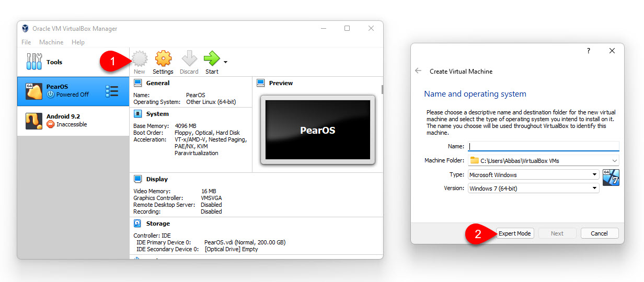Image resolution: width=644 pixels, height=282 pixels.
Task: Click the General section monitor icon
Action: click(x=138, y=83)
